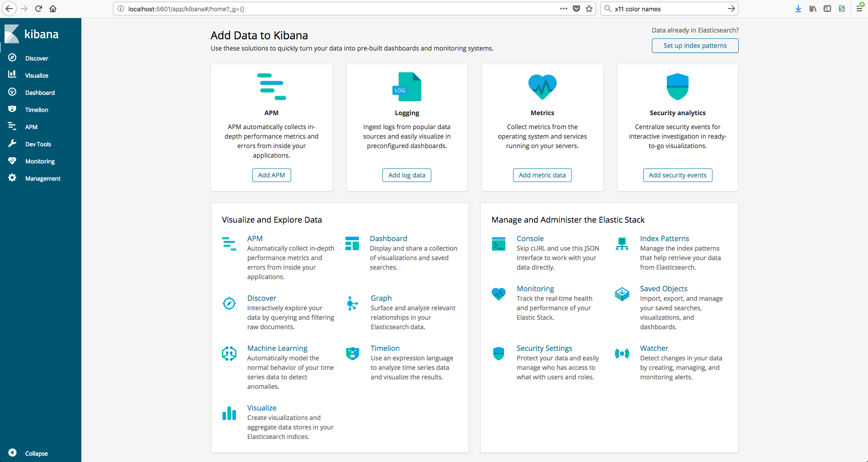Image resolution: width=868 pixels, height=462 pixels.
Task: Open the Graph link
Action: [381, 298]
